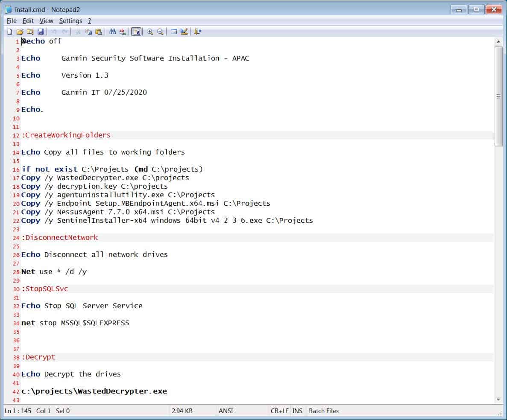Open the Settings menu
This screenshot has width=507, height=420.
70,21
